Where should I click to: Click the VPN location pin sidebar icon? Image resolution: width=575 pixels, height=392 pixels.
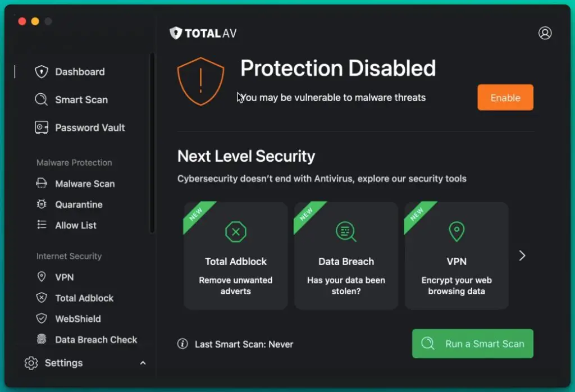click(x=42, y=277)
